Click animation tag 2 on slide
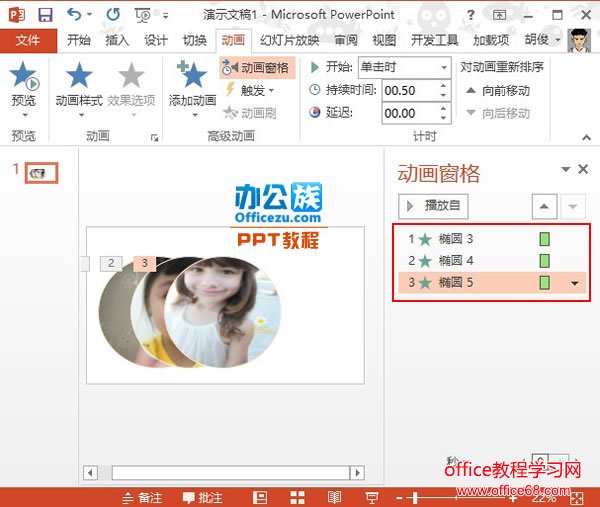Viewport: 600px width, 507px height. pyautogui.click(x=111, y=263)
